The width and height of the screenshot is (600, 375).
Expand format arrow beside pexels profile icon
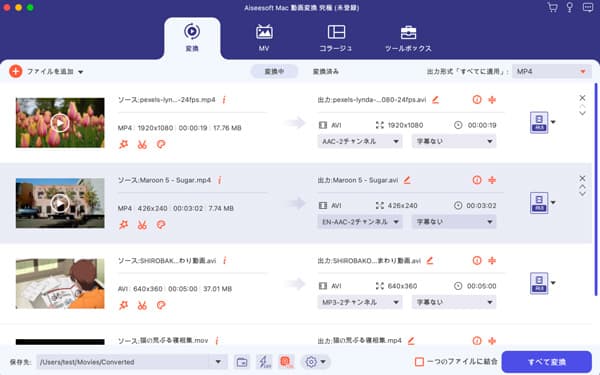coord(553,122)
